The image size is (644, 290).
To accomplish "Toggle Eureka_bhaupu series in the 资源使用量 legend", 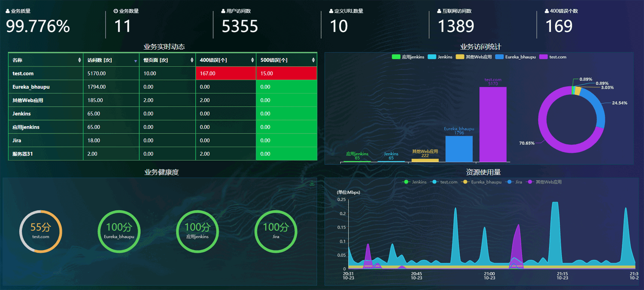I will (x=481, y=182).
